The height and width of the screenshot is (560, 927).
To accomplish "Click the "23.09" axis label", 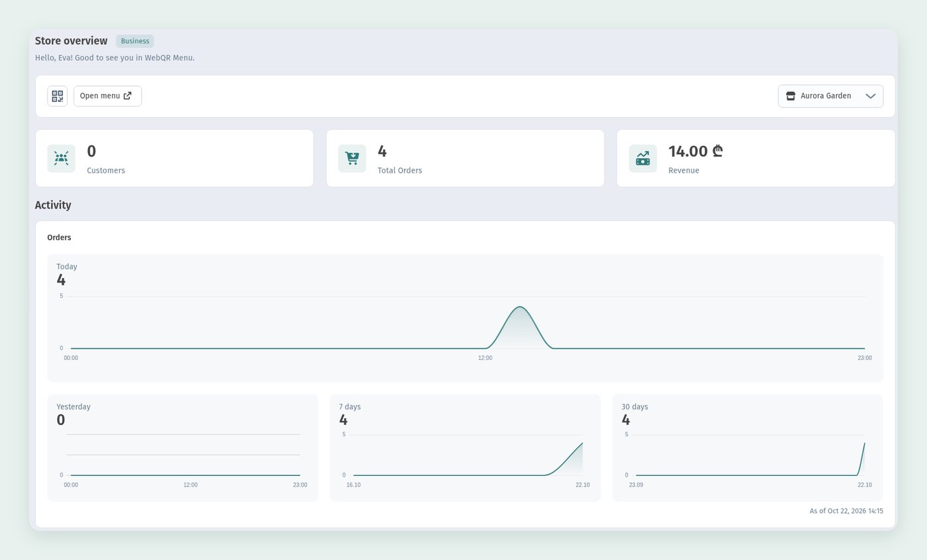I will pyautogui.click(x=636, y=485).
